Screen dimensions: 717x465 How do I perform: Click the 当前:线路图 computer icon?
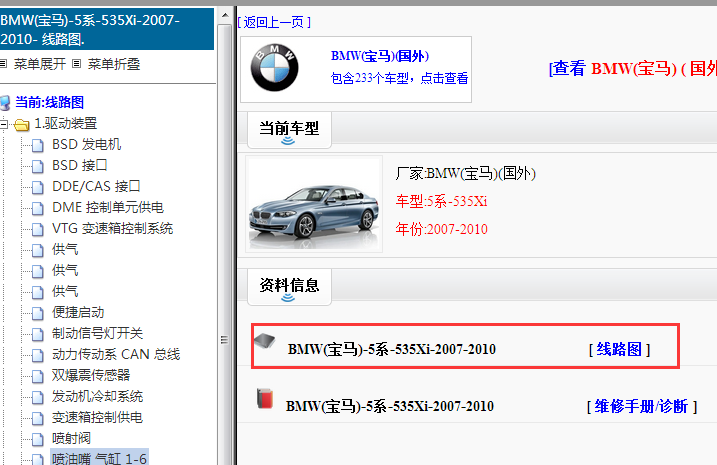(x=5, y=102)
